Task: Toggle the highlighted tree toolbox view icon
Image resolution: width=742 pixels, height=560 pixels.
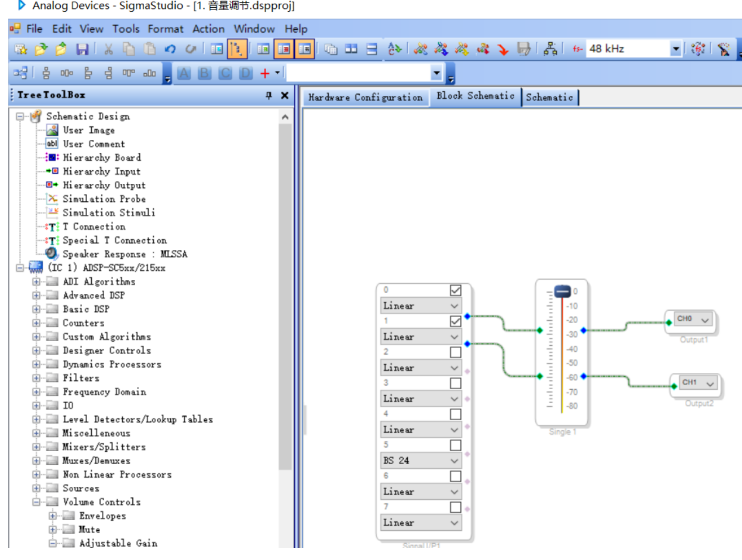Action: click(237, 49)
